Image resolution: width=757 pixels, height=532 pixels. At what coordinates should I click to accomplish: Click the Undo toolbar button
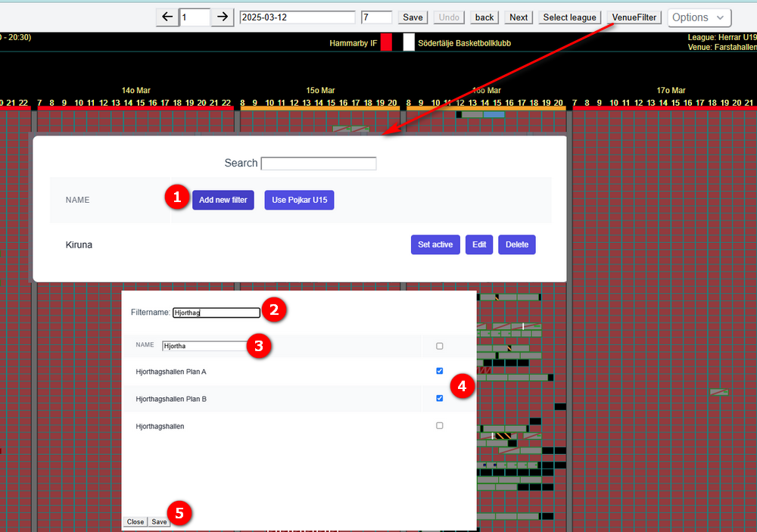[x=449, y=17]
